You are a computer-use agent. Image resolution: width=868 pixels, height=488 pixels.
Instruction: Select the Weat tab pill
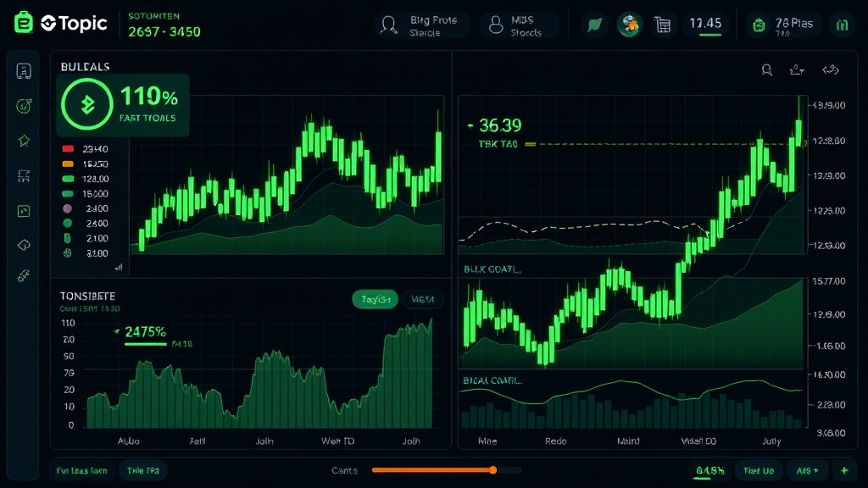tap(423, 299)
